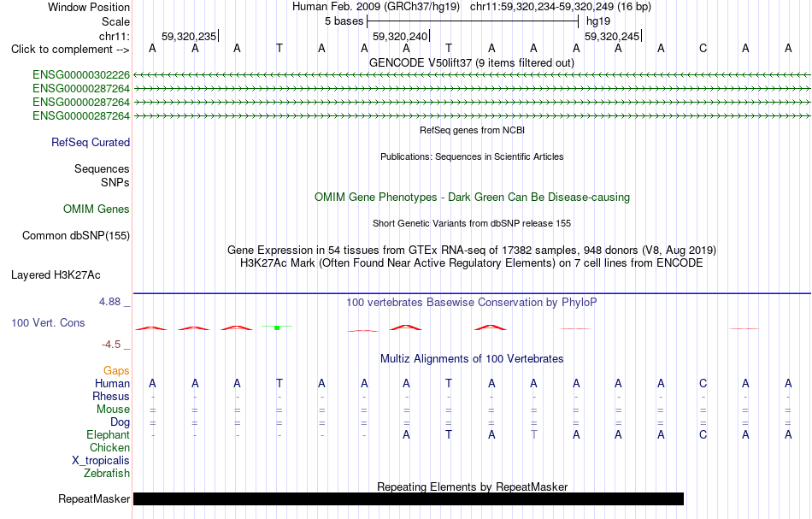
Task: Click the 'GENCODE V50lift37 (9 items filtered out)' title
Action: coord(471,63)
